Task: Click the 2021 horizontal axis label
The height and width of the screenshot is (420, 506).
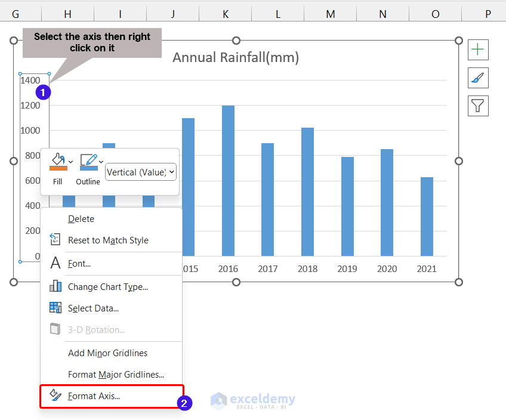Action: (427, 268)
